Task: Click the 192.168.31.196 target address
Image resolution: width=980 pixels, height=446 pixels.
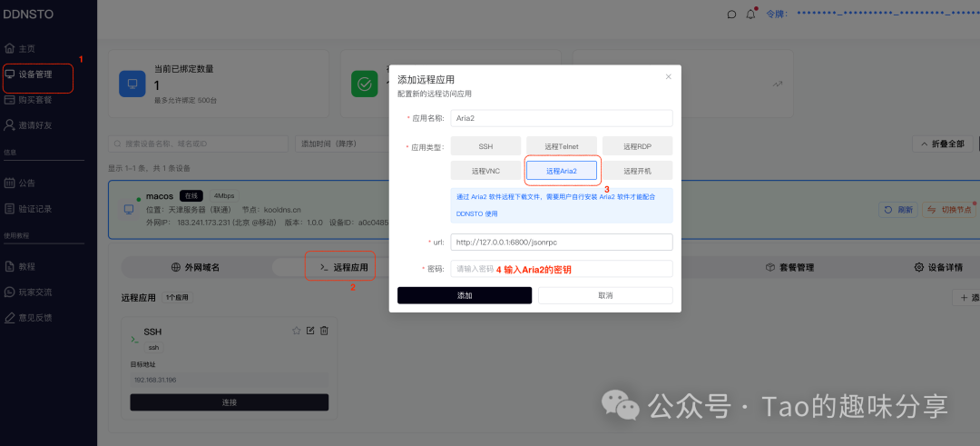Action: 230,380
